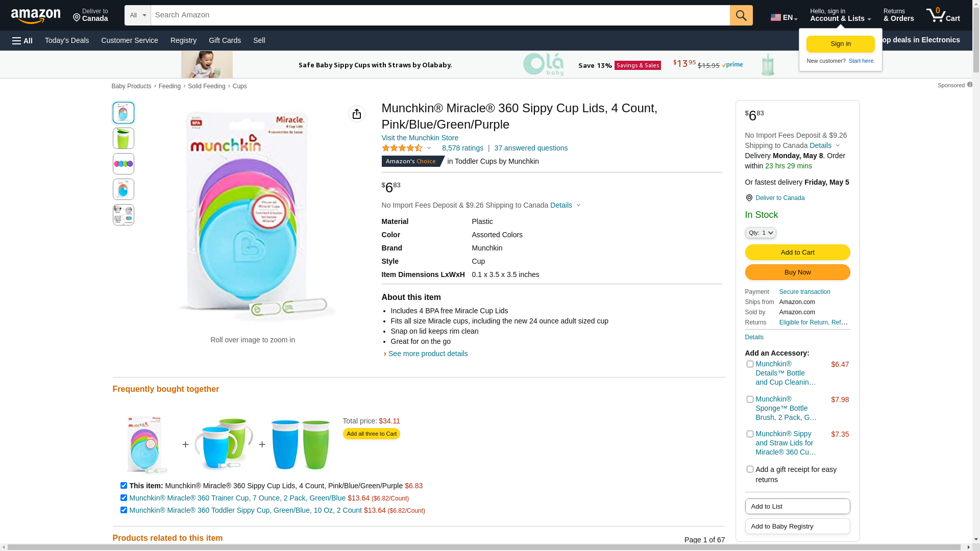The image size is (980, 551).
Task: Click the Add to Cart button
Action: 797,253
